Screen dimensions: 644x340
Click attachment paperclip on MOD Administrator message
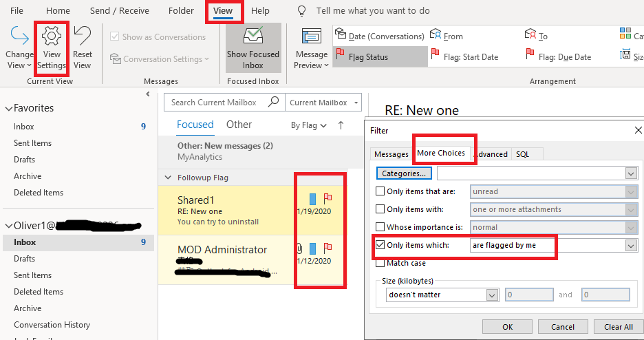(x=299, y=248)
